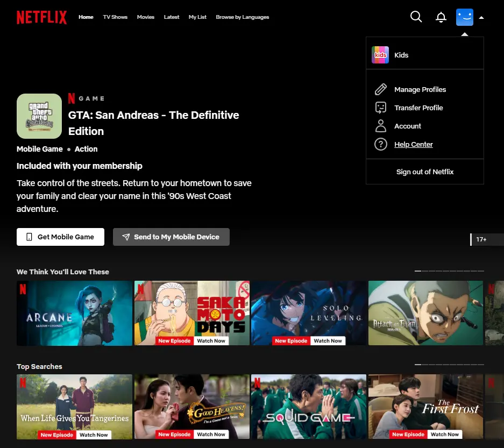
Task: Open the Squid Game thumbnail
Action: [x=309, y=407]
